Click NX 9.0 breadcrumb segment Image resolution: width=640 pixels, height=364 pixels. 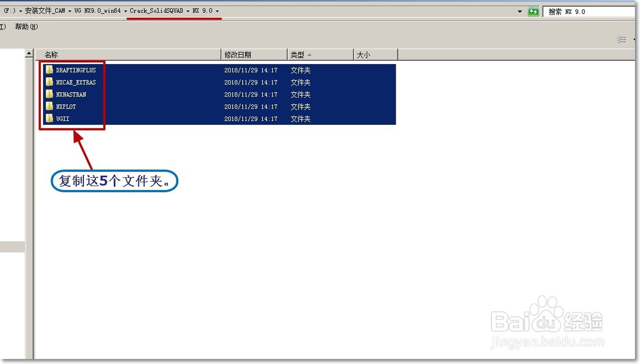click(x=202, y=11)
